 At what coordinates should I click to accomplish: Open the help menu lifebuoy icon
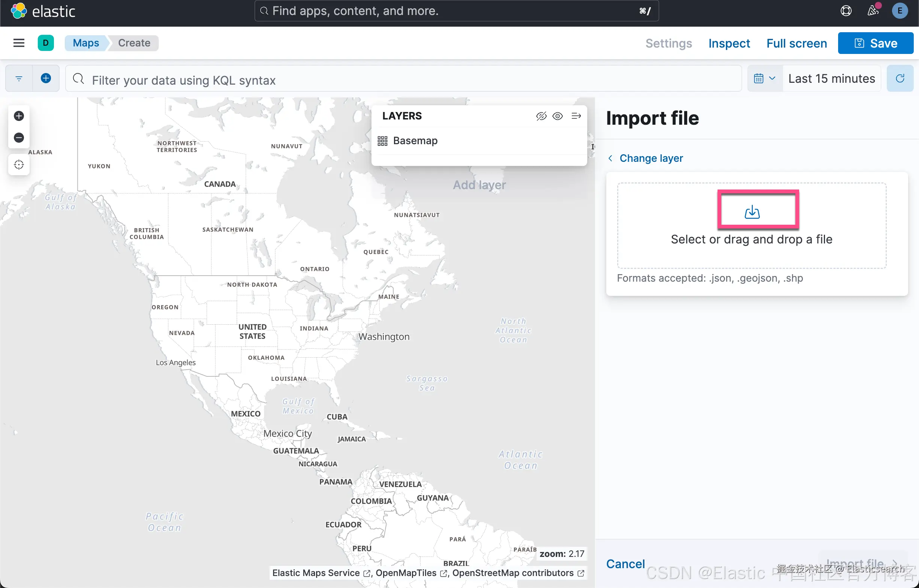[846, 11]
